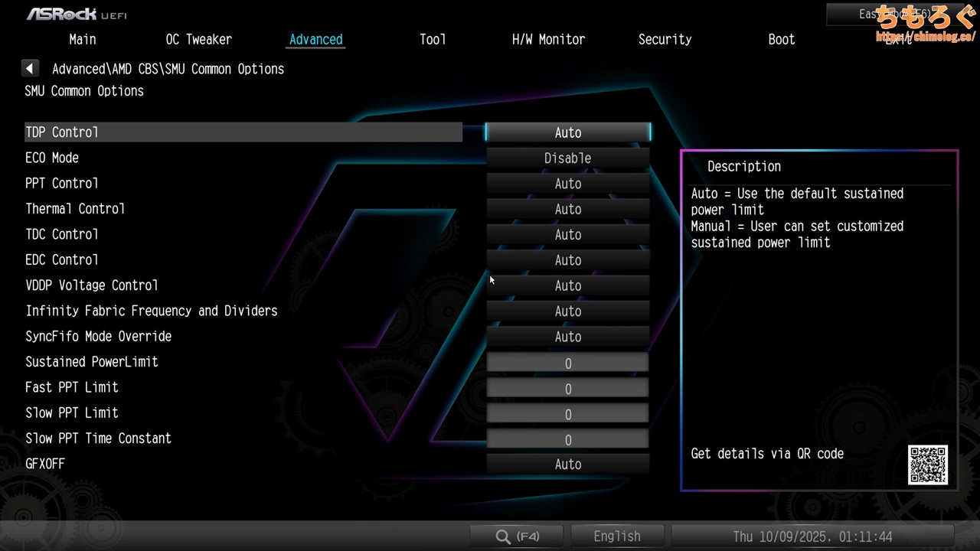Click the ASRock UEFI logo
The height and width of the screenshot is (551, 980).
(77, 14)
